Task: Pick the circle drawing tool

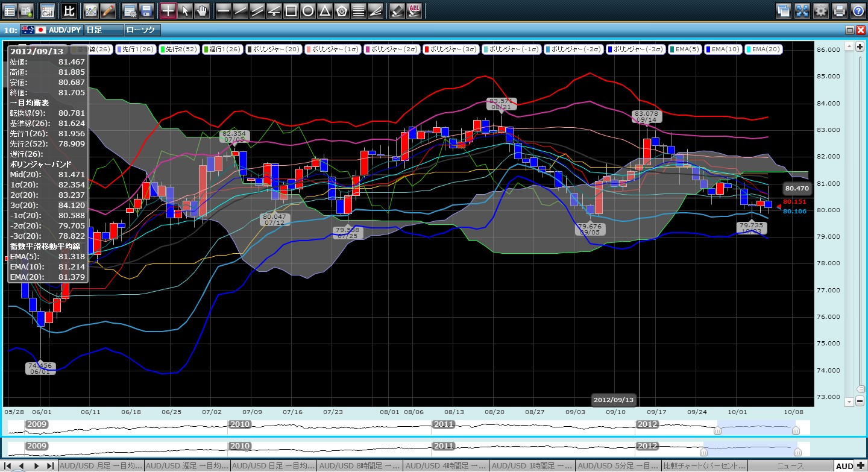Action: [307, 10]
